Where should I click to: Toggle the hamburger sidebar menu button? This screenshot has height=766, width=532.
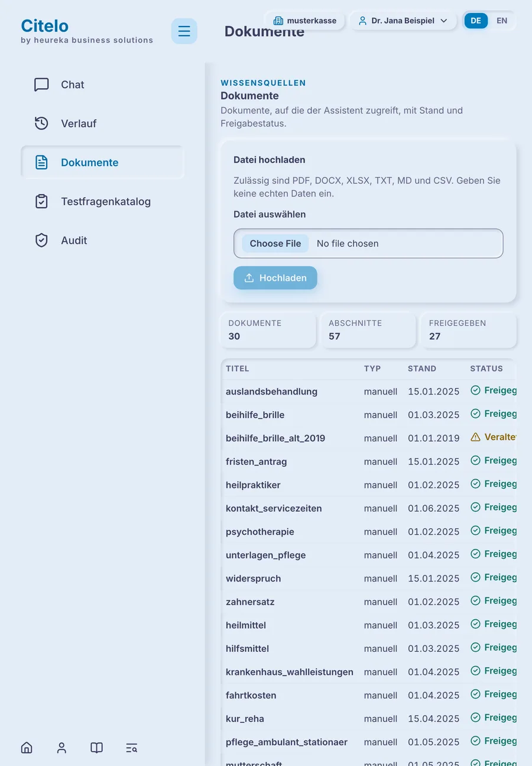point(184,31)
